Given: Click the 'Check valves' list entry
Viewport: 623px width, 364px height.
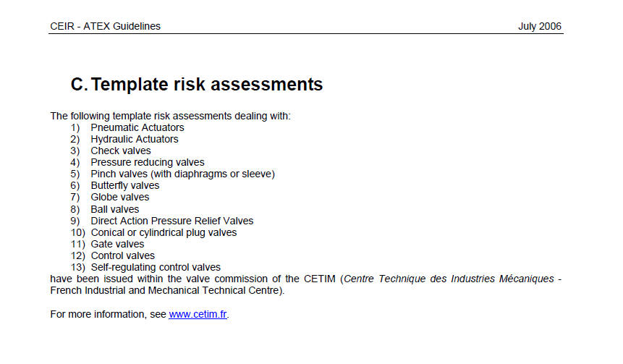Looking at the screenshot, I should [x=121, y=151].
